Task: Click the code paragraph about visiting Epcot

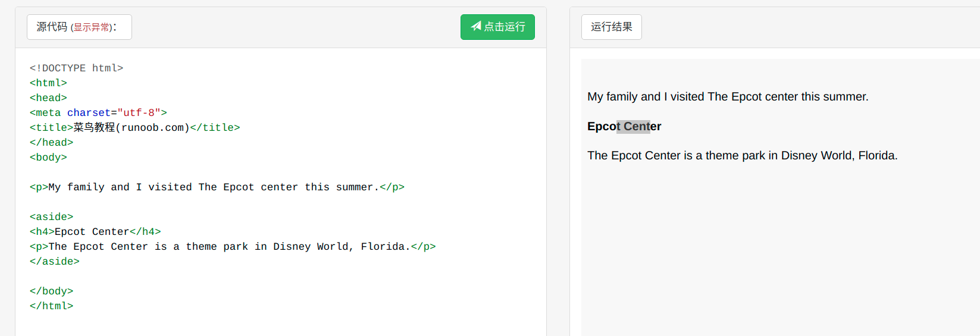Action: tap(217, 187)
